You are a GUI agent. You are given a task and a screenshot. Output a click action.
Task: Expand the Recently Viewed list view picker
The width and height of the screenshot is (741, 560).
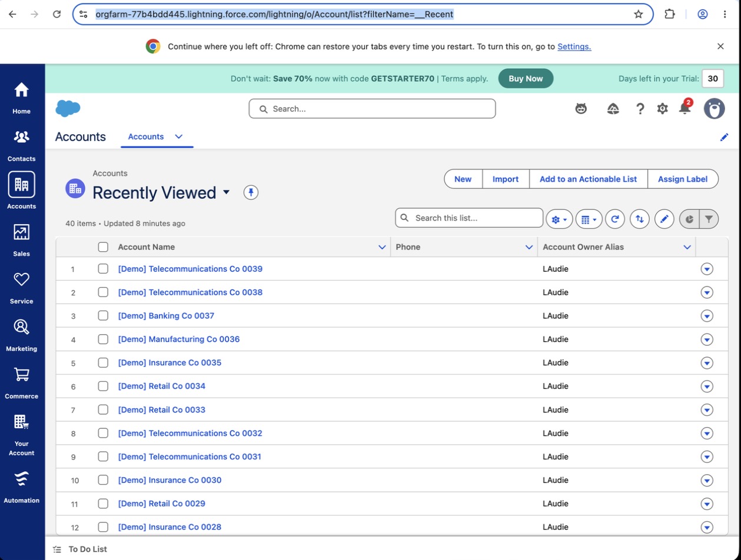pos(227,192)
